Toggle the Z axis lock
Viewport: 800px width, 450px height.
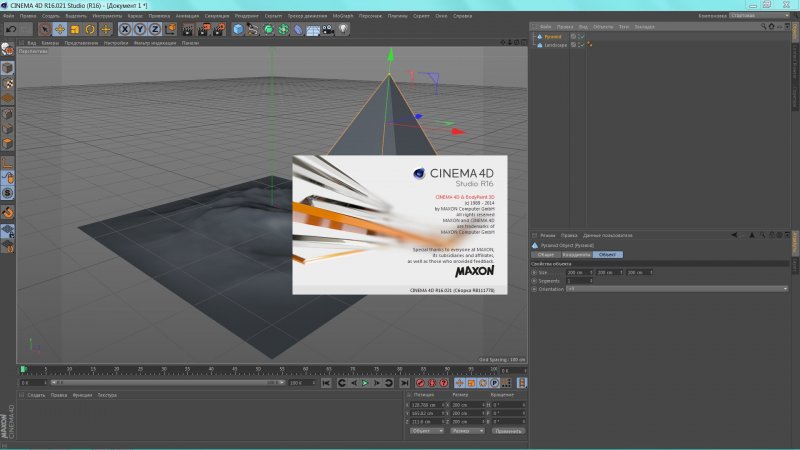(x=155, y=30)
